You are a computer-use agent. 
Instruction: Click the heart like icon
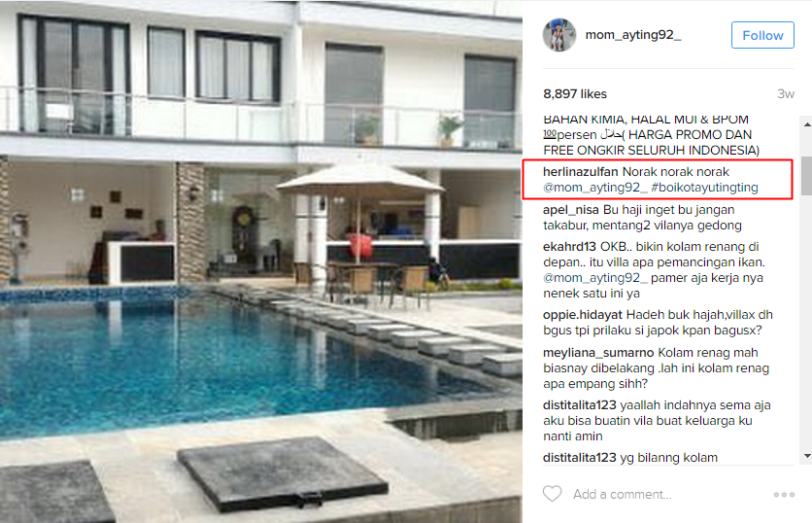pos(552,494)
